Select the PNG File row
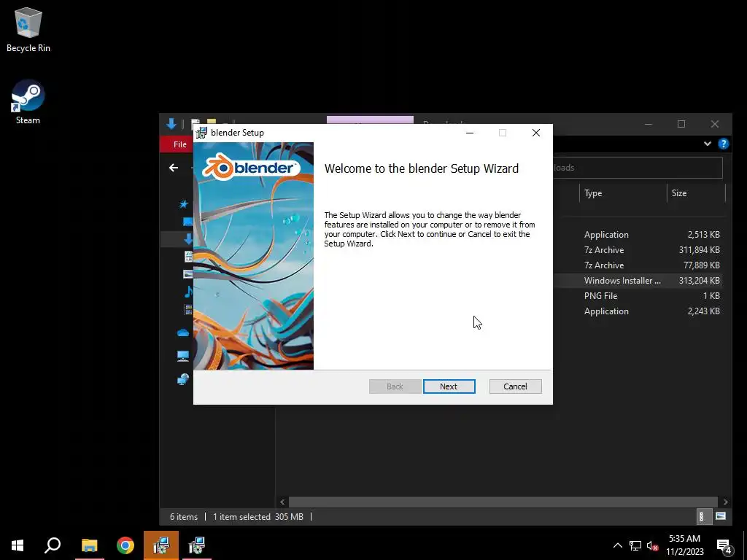 tap(638, 296)
